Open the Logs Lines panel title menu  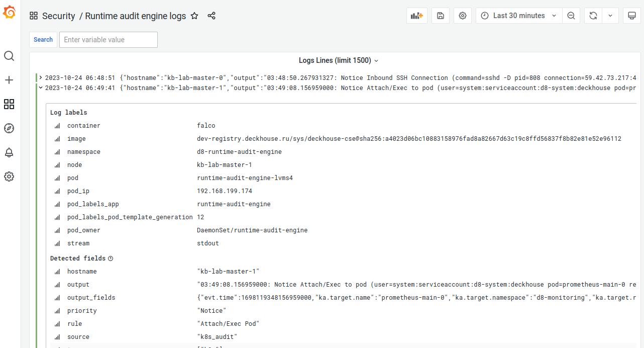tap(338, 60)
